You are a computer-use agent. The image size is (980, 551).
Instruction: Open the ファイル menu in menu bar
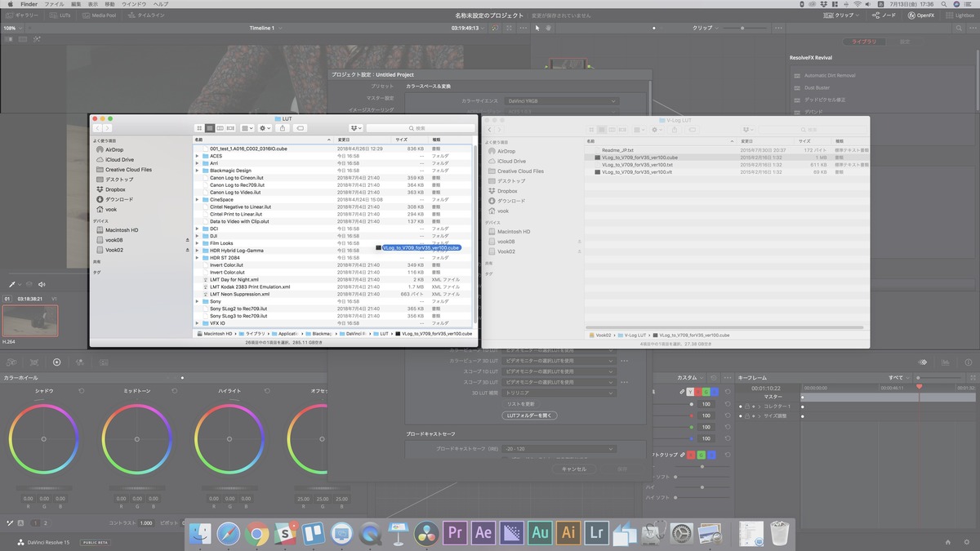point(55,4)
